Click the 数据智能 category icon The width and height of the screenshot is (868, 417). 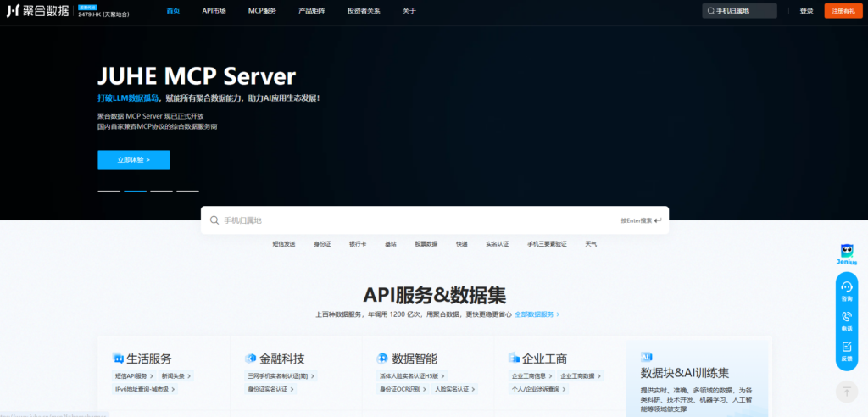pos(382,359)
